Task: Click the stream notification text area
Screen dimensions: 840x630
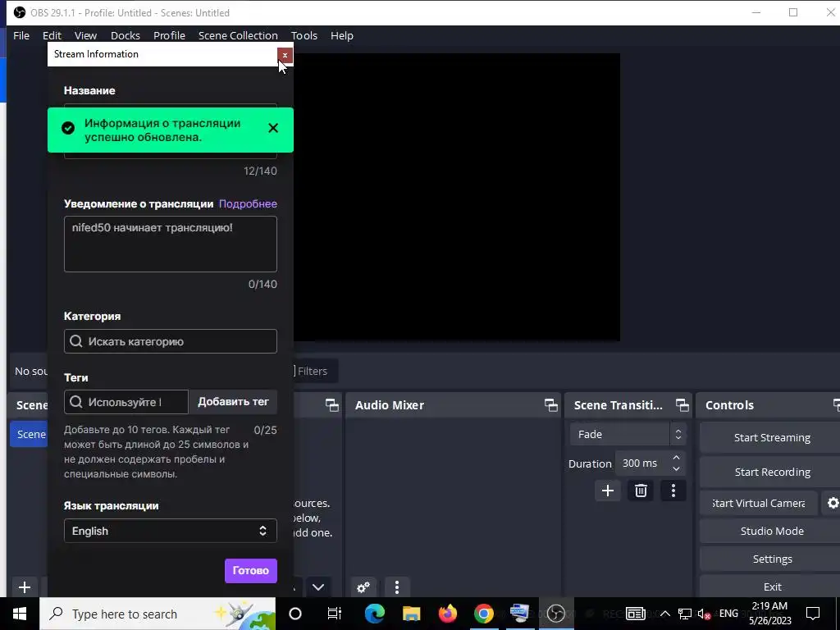Action: [x=171, y=244]
